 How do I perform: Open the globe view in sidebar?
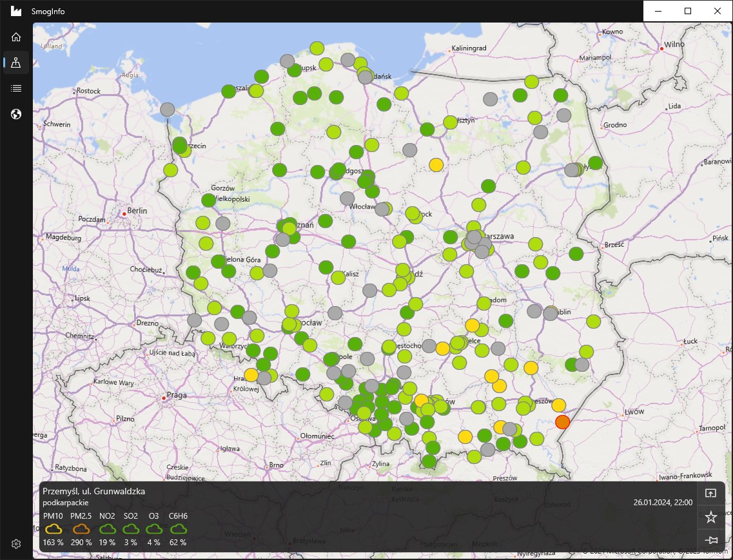point(16,114)
